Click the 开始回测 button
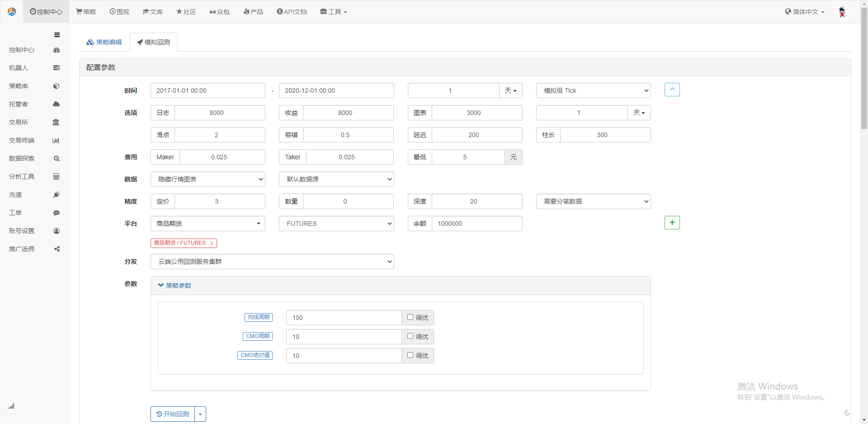The image size is (868, 424). (173, 414)
